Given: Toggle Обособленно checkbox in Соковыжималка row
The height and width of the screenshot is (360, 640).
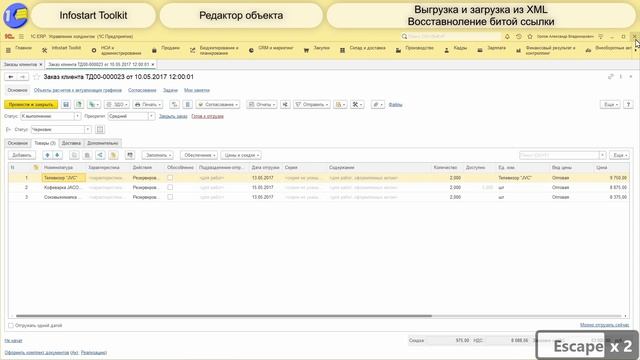Looking at the screenshot, I should [170, 197].
